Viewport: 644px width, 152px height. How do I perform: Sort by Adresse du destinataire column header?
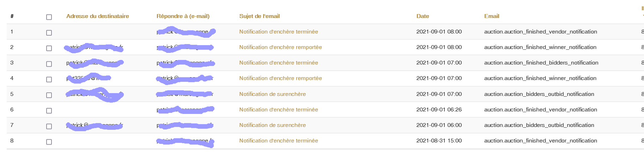[97, 16]
